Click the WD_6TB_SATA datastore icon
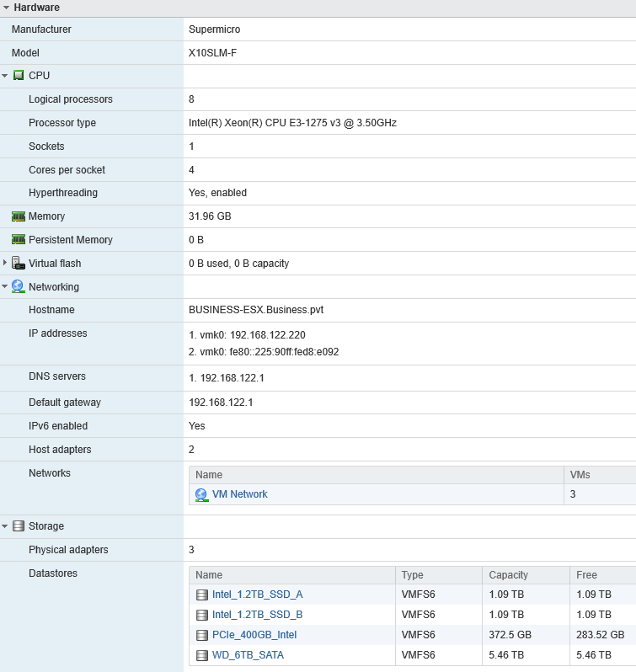The height and width of the screenshot is (672, 636). pyautogui.click(x=201, y=655)
